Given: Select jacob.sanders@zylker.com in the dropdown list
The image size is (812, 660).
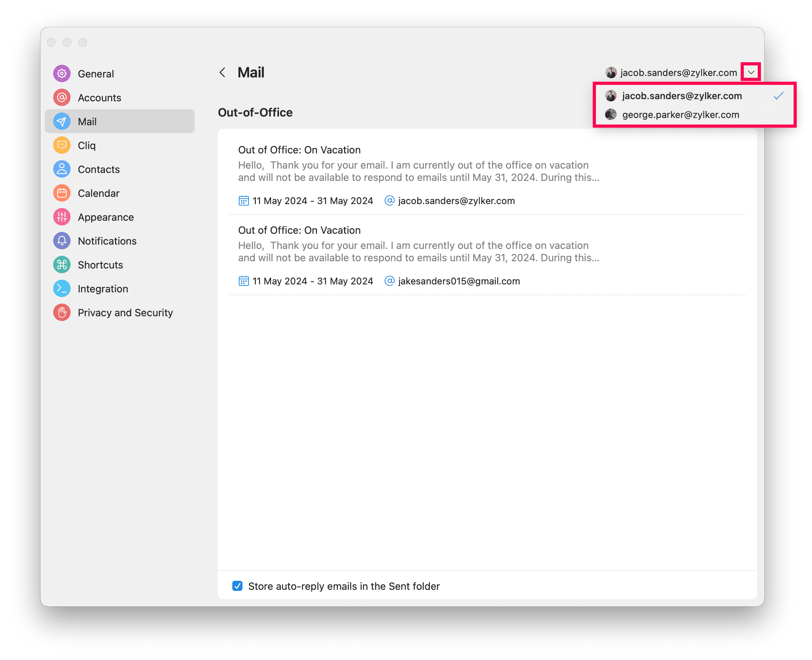Looking at the screenshot, I should (682, 96).
